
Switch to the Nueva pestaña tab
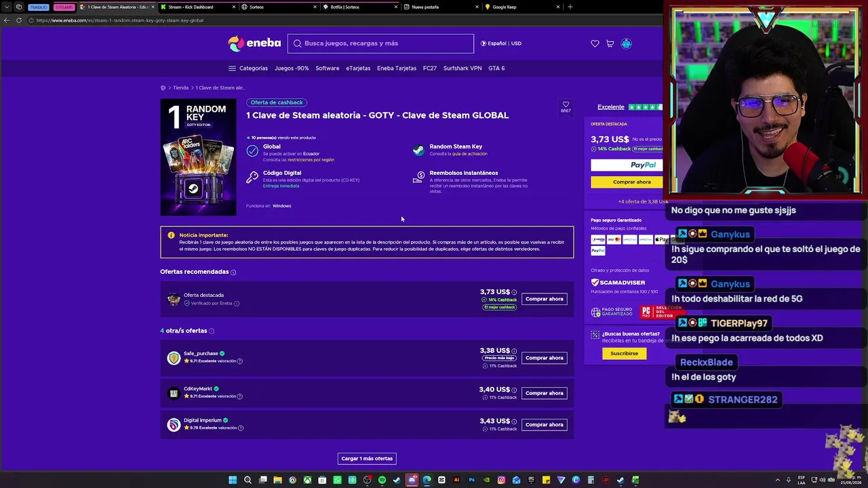click(x=441, y=7)
